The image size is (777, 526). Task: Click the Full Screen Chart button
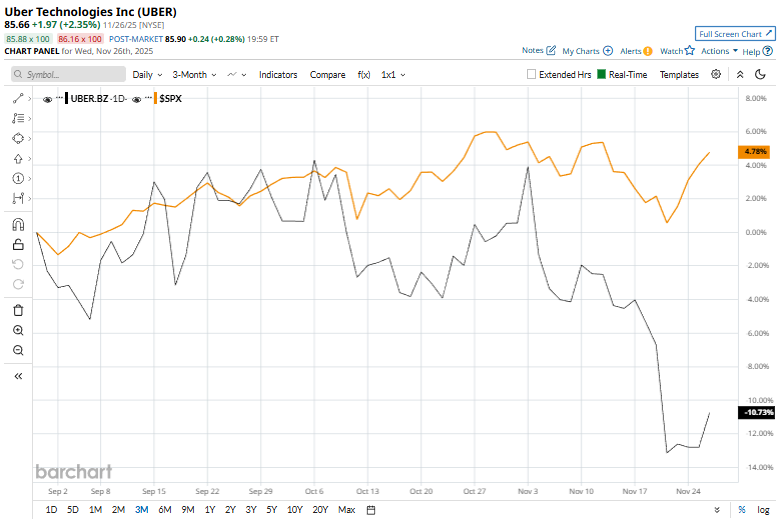(735, 34)
